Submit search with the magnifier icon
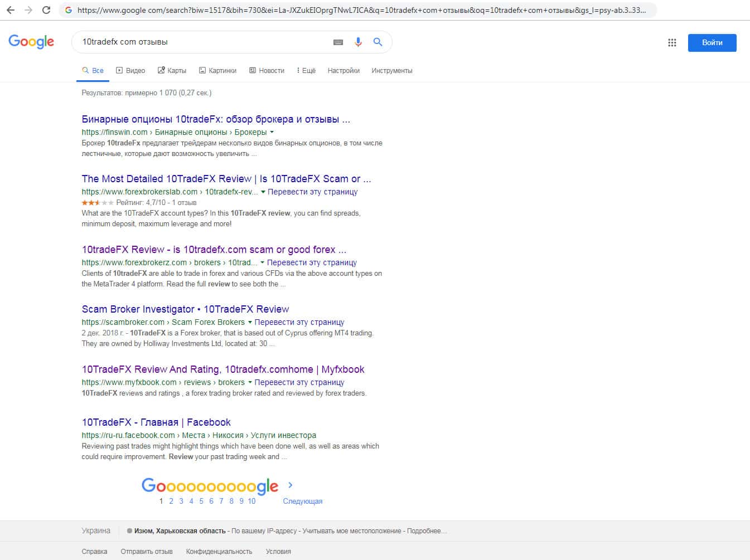 378,42
